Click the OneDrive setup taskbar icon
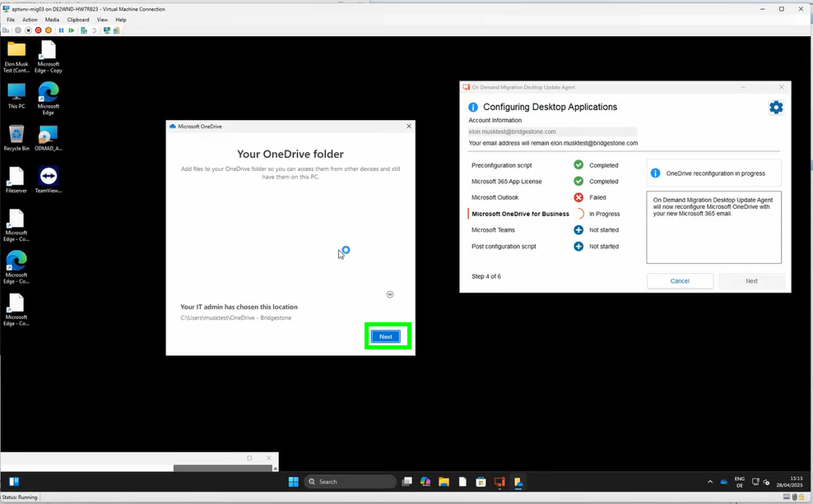The width and height of the screenshot is (813, 504). pyautogui.click(x=518, y=482)
